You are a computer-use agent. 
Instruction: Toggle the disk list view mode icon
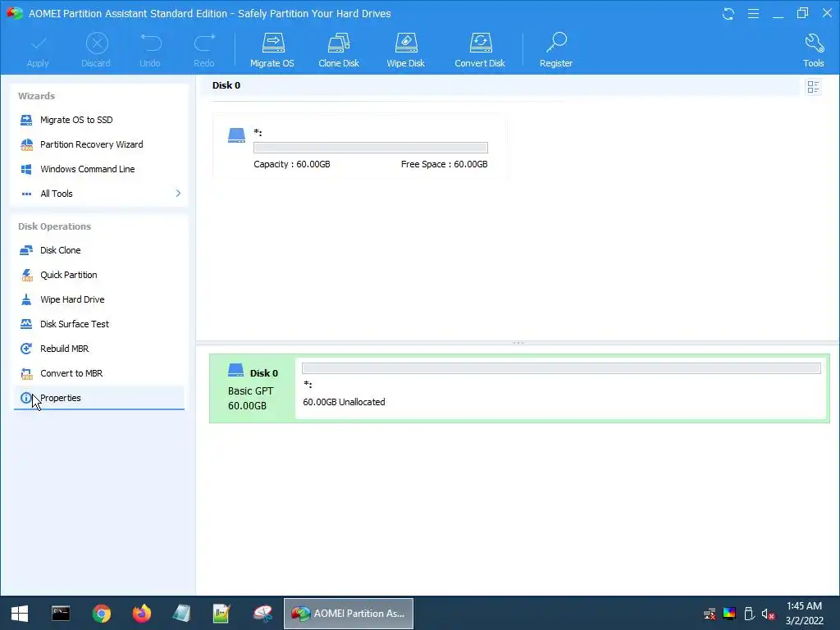[813, 87]
